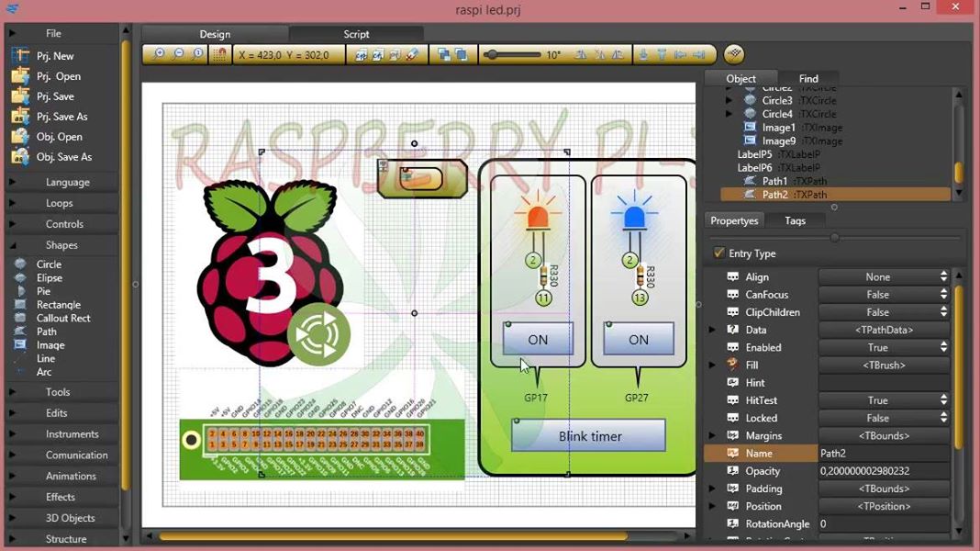Select the Rectangle shape tool
The image size is (980, 551).
[x=58, y=305]
